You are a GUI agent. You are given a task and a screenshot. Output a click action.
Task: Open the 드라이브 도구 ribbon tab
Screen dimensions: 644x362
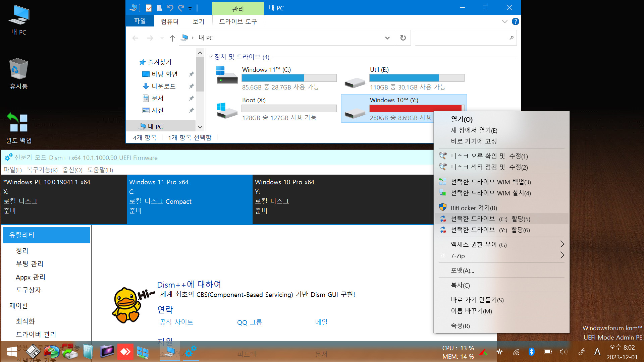click(x=238, y=21)
